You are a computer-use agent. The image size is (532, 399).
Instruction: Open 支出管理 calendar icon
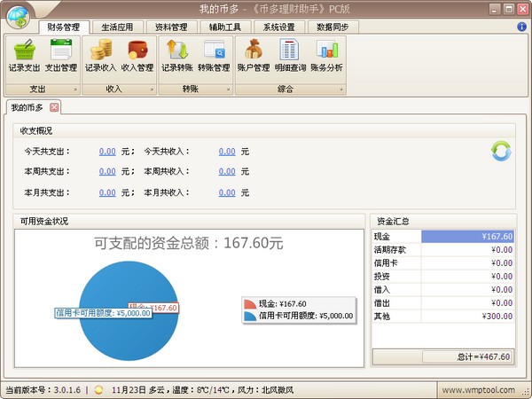61,56
